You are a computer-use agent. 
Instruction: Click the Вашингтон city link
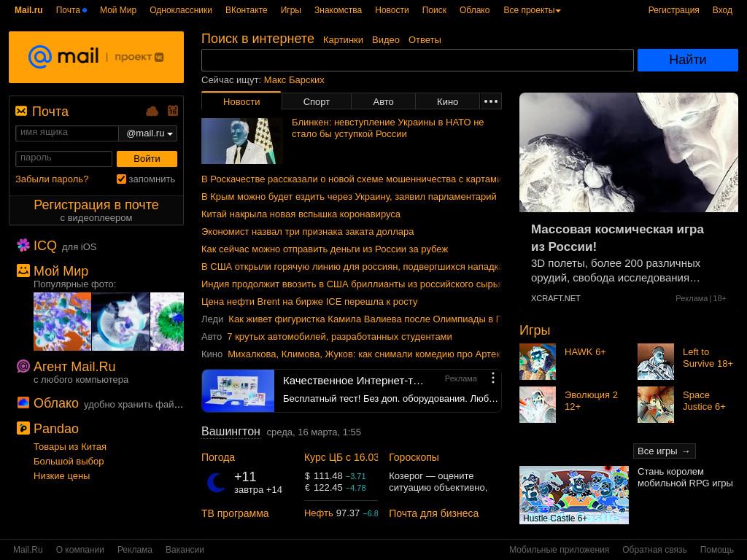tap(231, 432)
